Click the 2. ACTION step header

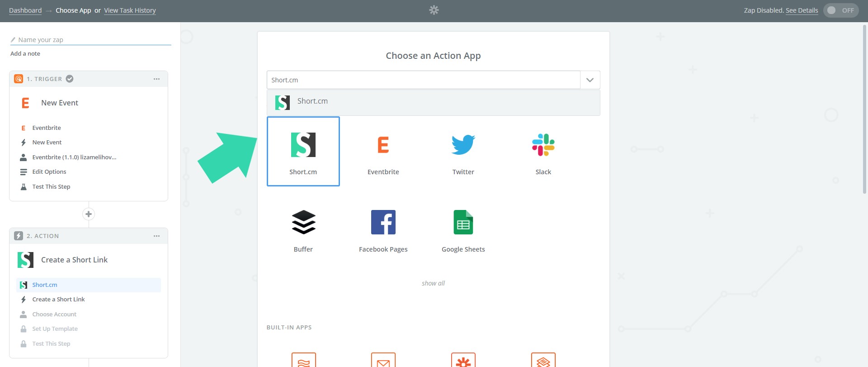pos(89,236)
